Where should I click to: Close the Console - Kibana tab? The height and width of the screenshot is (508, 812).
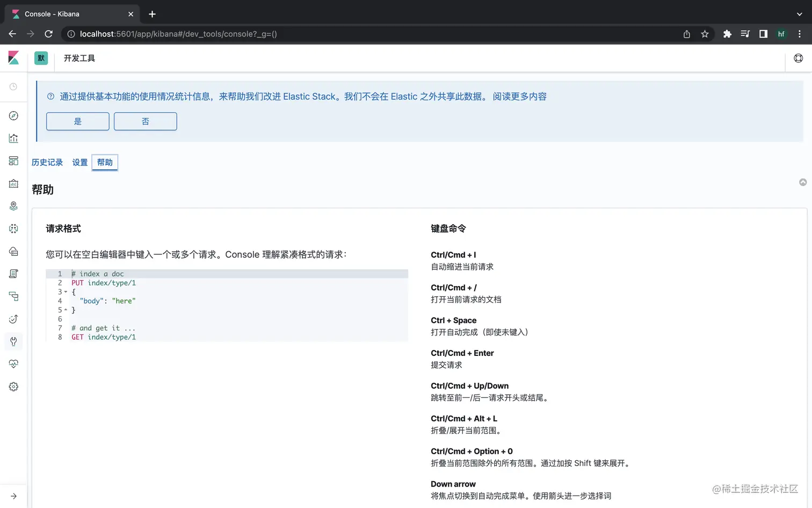coord(130,14)
